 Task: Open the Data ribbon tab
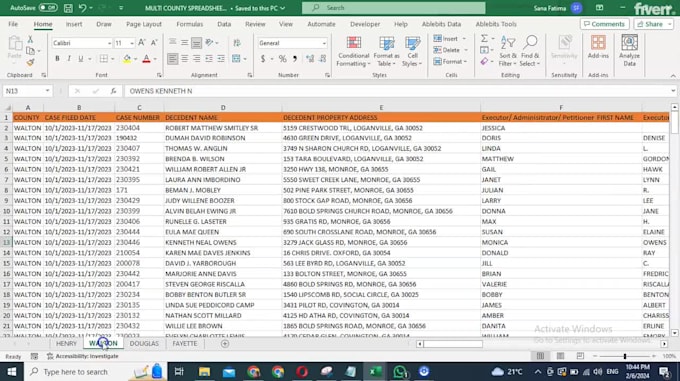(224, 24)
